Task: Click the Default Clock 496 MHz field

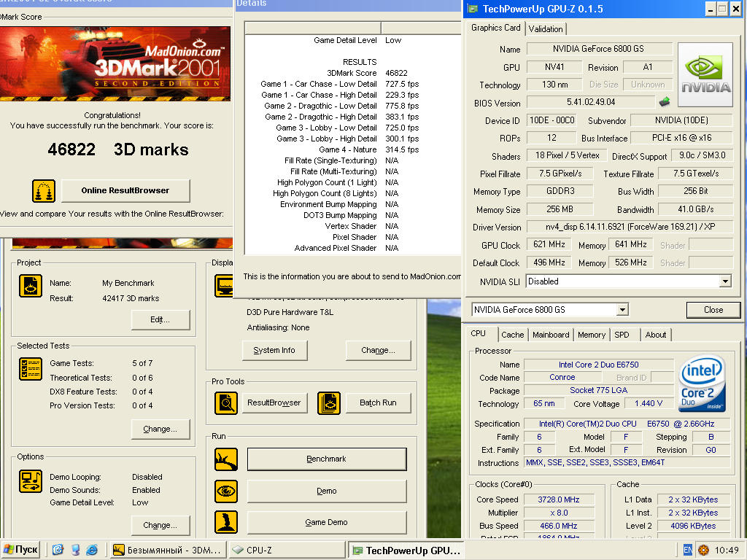Action: click(549, 262)
